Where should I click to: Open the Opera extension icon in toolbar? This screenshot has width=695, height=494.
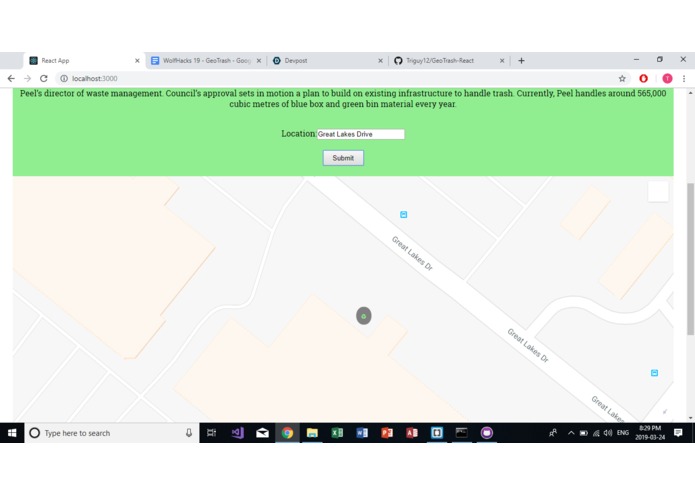click(644, 78)
